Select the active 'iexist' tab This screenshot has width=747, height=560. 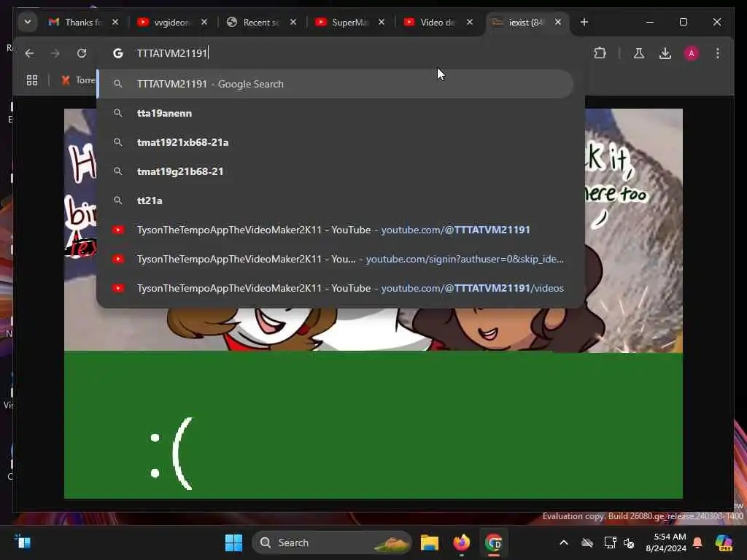click(519, 22)
